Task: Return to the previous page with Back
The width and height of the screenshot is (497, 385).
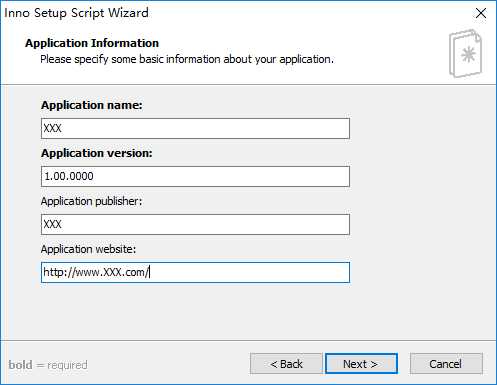Action: click(x=286, y=364)
